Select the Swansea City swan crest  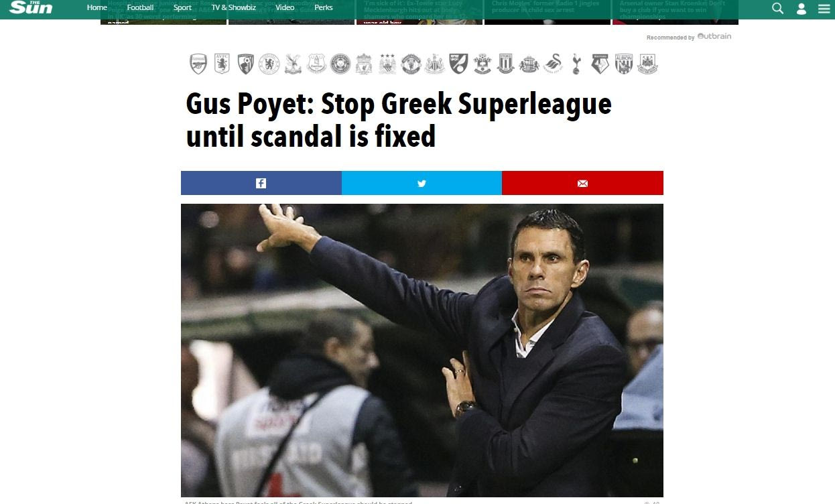pos(553,64)
